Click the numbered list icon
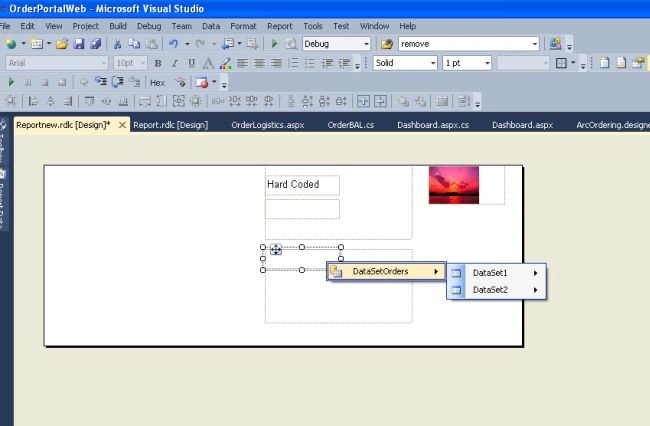 pyautogui.click(x=293, y=63)
